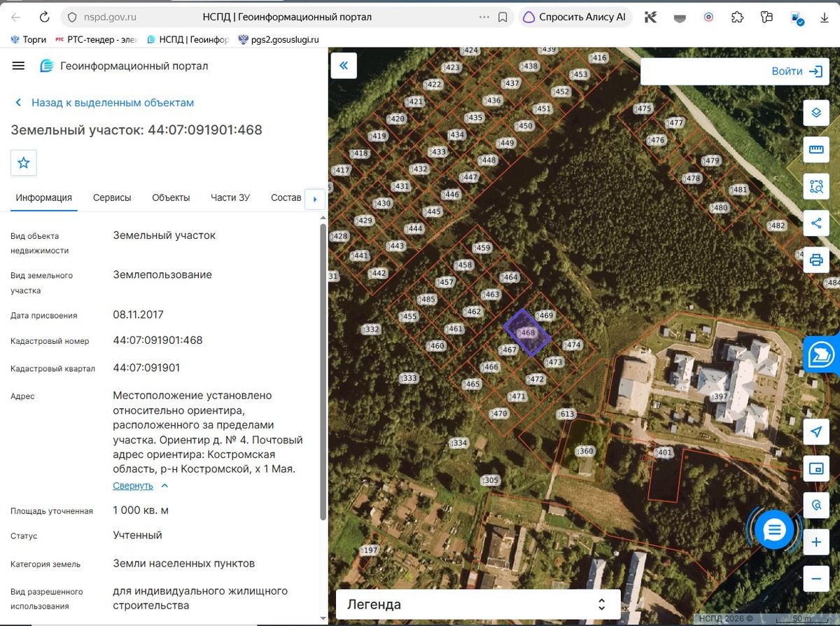Open the hamburger menu of the Geoportal

tap(19, 66)
